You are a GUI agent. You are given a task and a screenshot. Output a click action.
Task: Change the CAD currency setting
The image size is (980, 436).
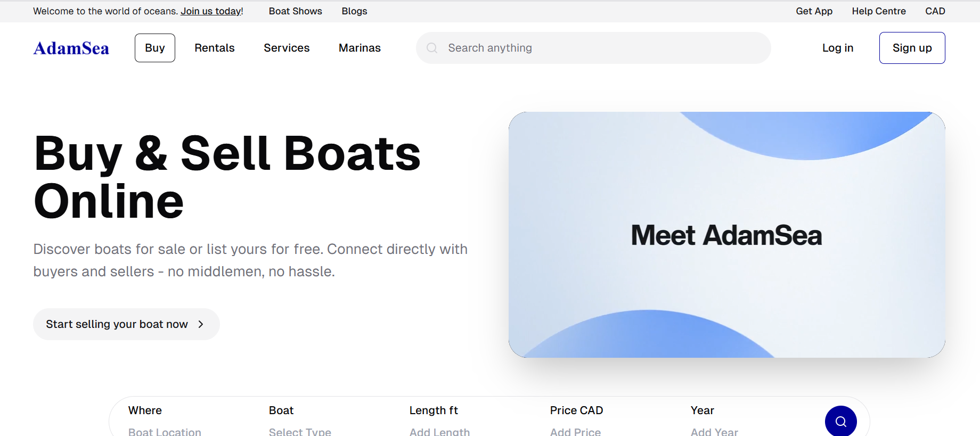935,11
